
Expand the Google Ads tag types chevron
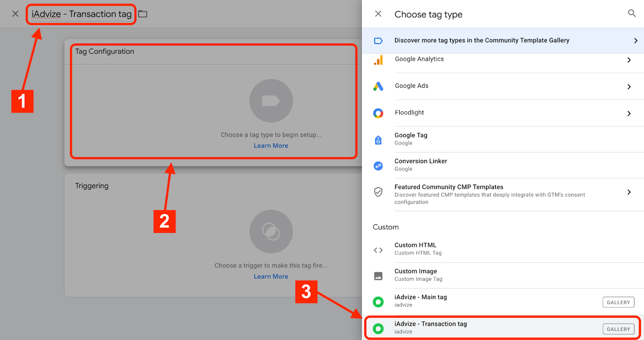629,87
